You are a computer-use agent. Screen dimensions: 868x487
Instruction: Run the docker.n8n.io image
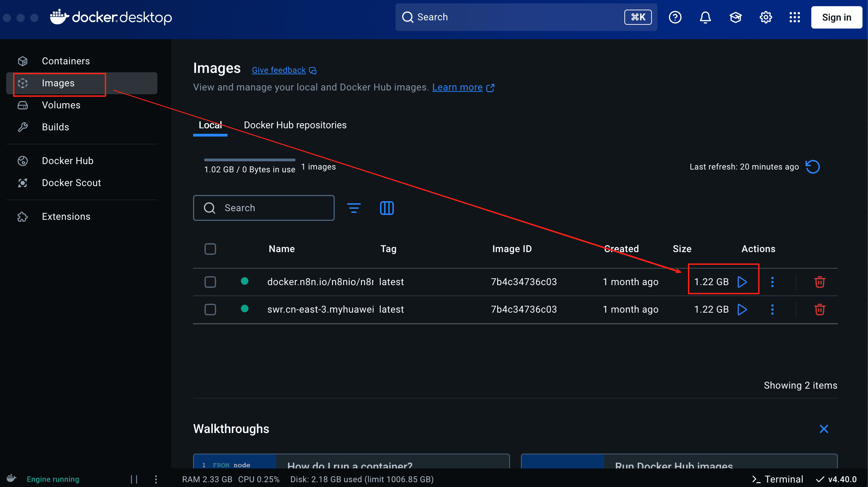tap(742, 282)
